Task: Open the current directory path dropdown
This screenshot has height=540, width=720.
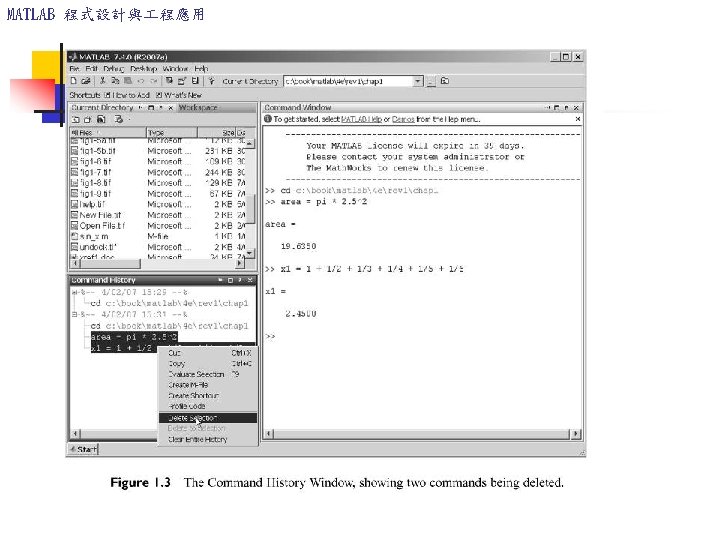Action: click(417, 81)
